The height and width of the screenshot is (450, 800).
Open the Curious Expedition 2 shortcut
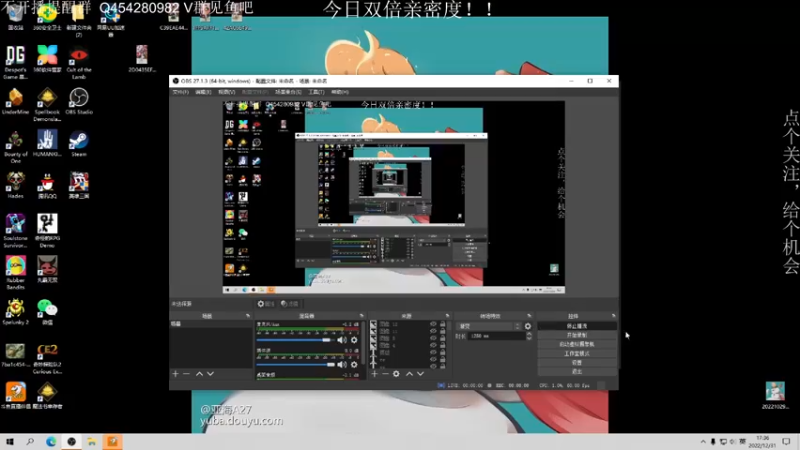click(x=47, y=359)
